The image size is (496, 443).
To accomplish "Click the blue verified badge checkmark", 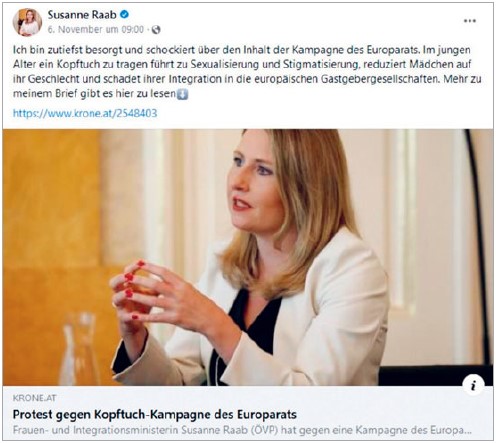I will pyautogui.click(x=124, y=15).
